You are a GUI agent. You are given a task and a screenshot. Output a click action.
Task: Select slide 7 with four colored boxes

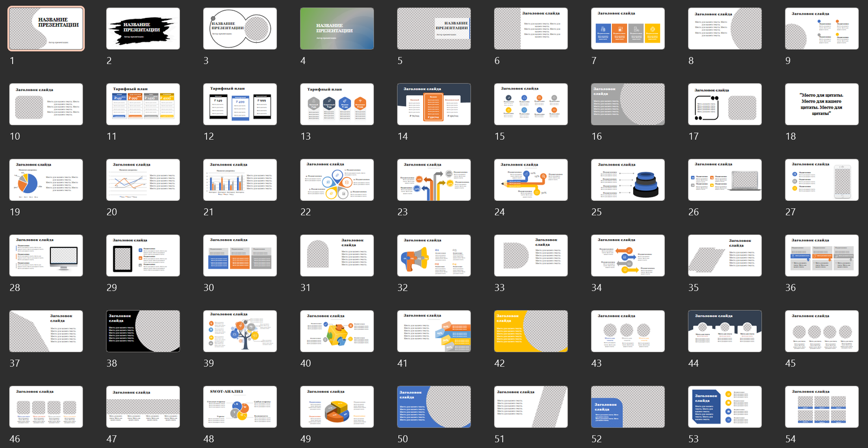[x=628, y=29]
